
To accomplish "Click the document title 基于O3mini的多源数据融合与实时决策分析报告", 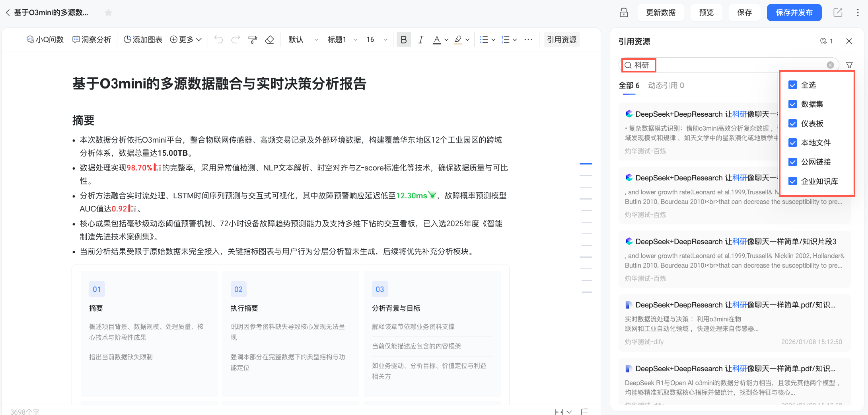I will pos(219,84).
